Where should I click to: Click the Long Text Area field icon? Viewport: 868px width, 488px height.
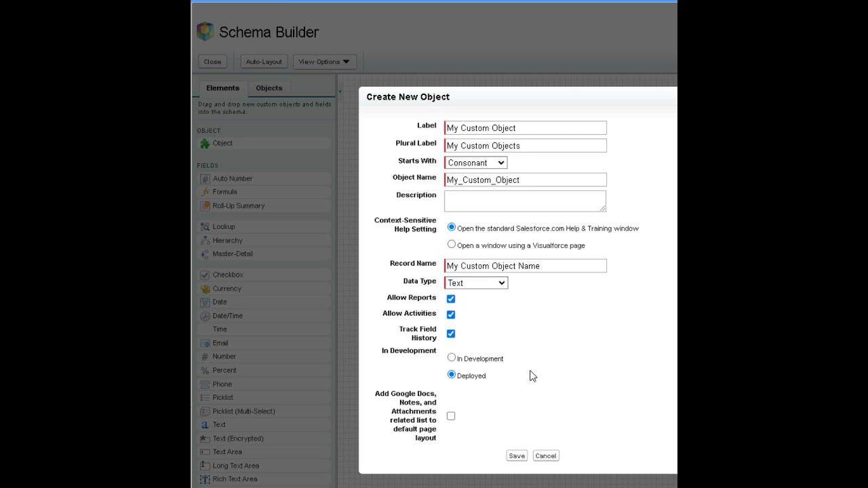(x=205, y=466)
